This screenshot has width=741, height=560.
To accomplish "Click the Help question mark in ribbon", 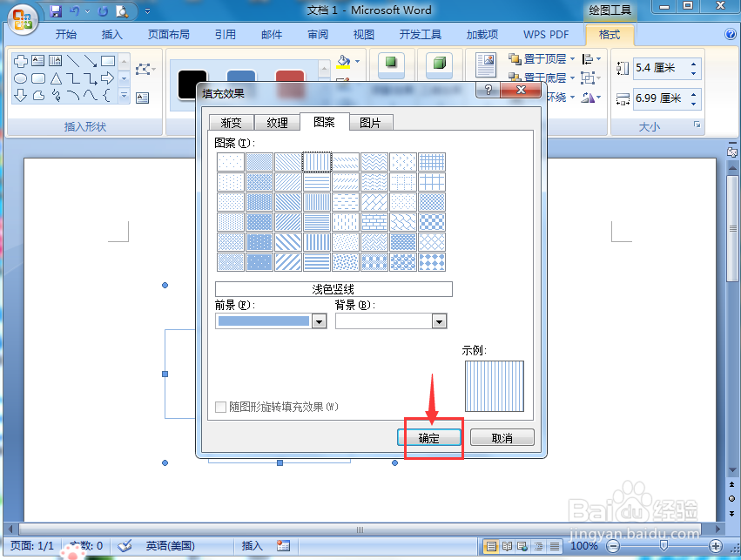I will click(x=731, y=34).
